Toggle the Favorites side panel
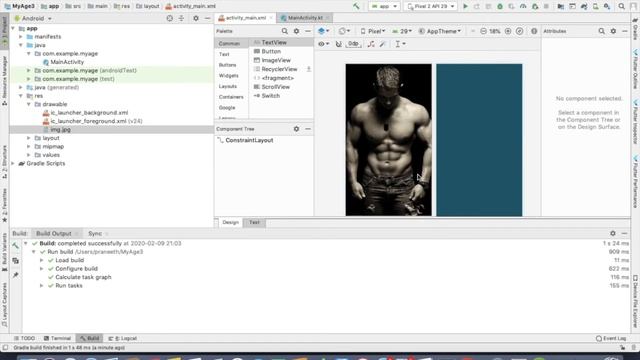Viewport: 640px width, 360px height. [4, 205]
